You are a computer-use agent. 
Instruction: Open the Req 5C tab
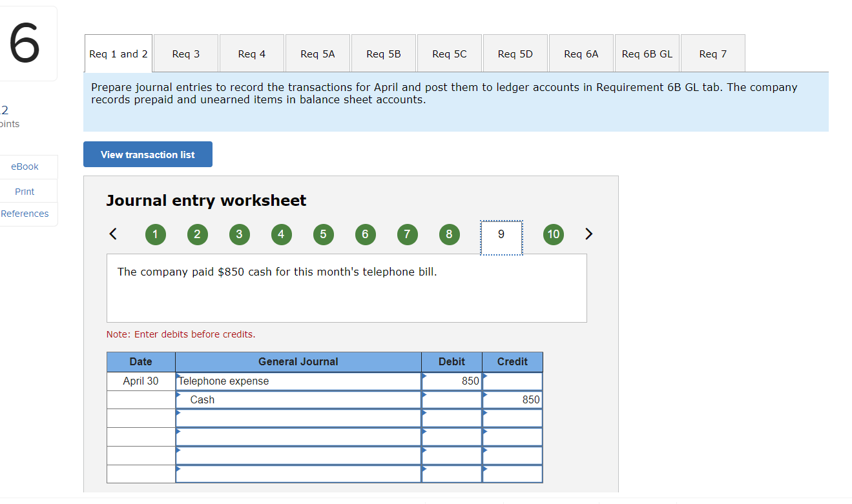point(449,53)
